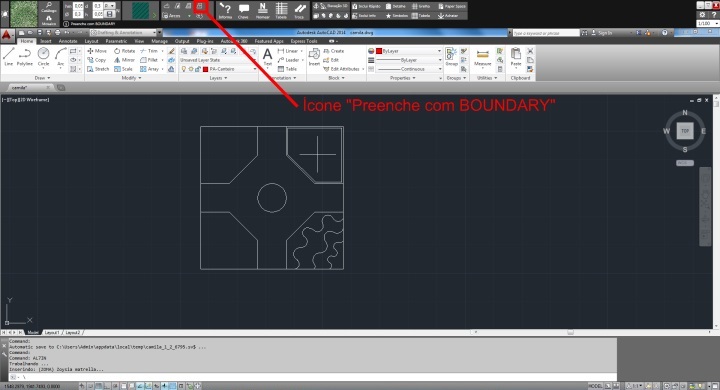Click the green hatch pattern swatch

click(141, 11)
